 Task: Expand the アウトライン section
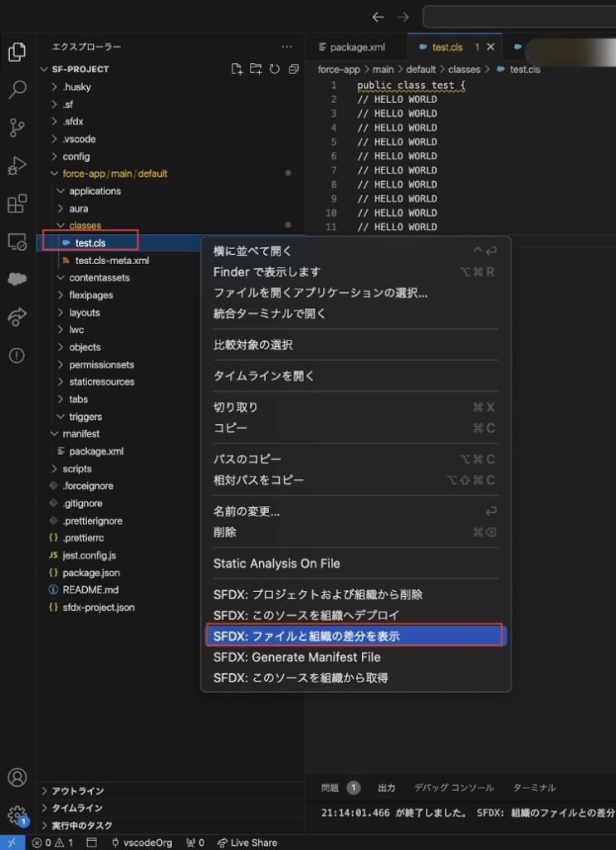point(77,791)
